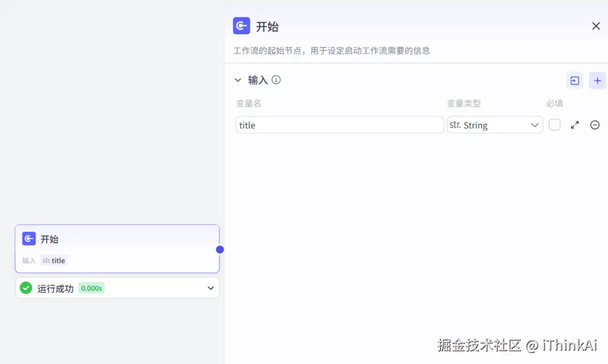The image size is (608, 364).
Task: Click the blue output port dot on the 开始 node
Action: 220,249
